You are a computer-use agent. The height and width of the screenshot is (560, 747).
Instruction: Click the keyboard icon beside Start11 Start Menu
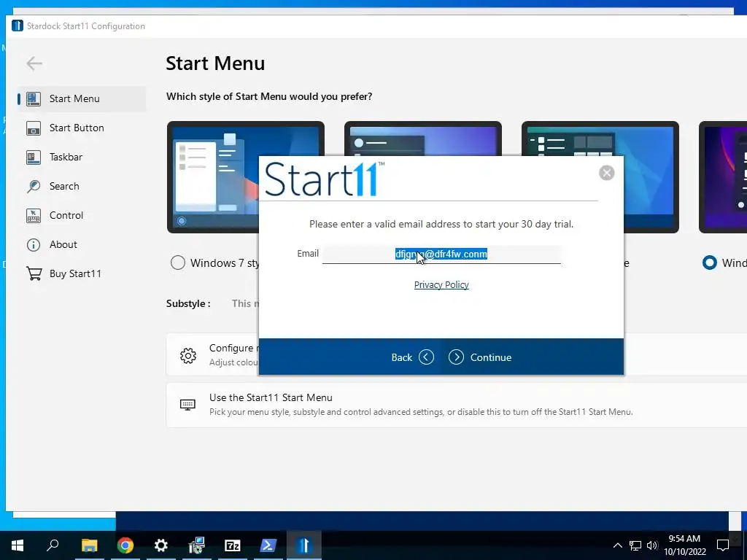point(187,405)
